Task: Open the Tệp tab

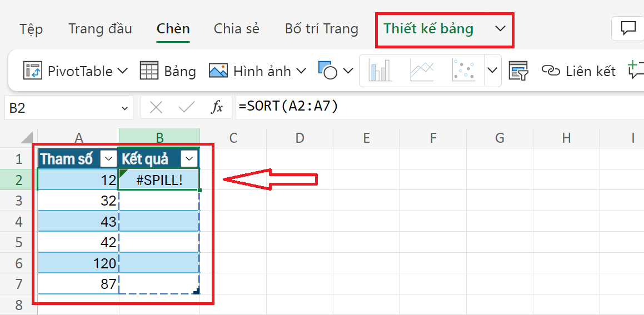Action: [31, 29]
